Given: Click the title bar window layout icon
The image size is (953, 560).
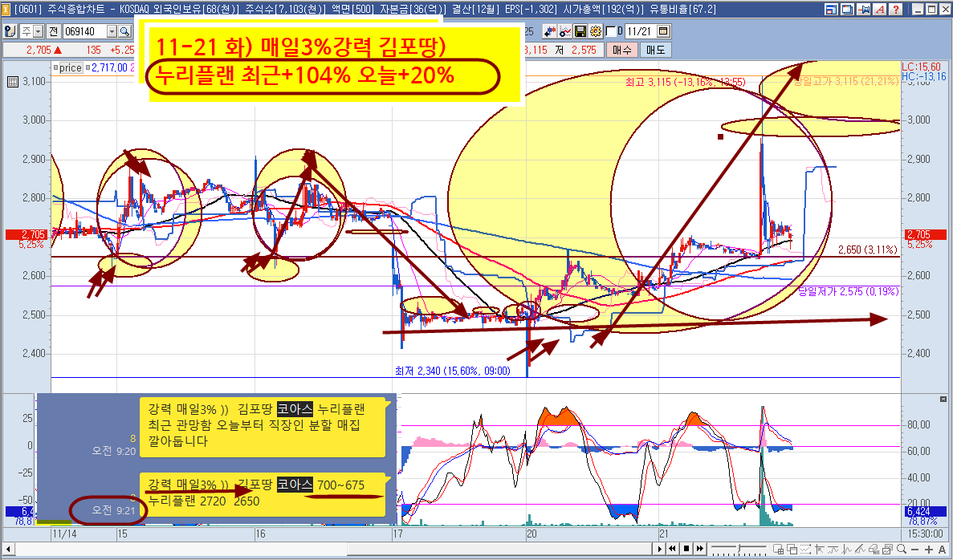Looking at the screenshot, I should point(832,9).
